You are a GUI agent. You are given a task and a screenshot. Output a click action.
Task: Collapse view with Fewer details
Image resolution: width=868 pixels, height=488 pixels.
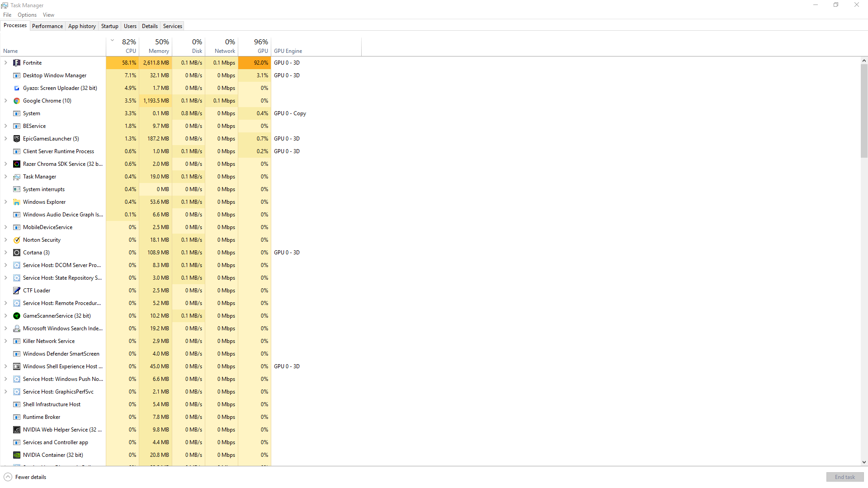click(x=25, y=477)
